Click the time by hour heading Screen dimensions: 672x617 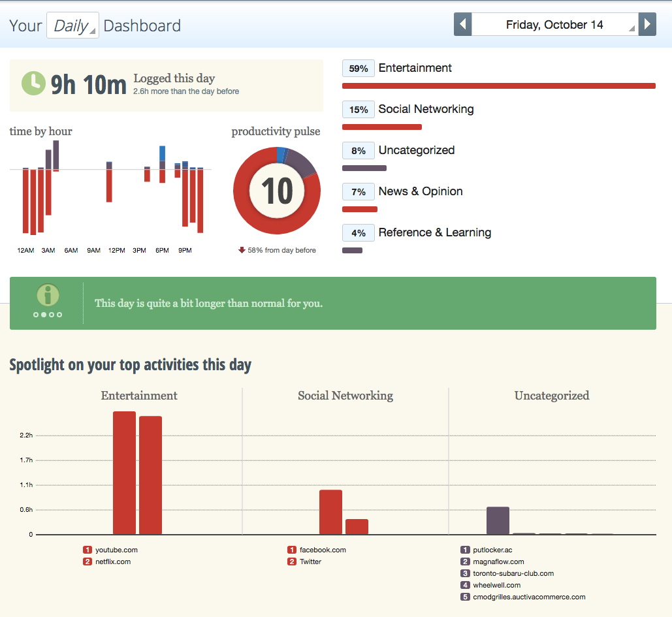pyautogui.click(x=40, y=131)
